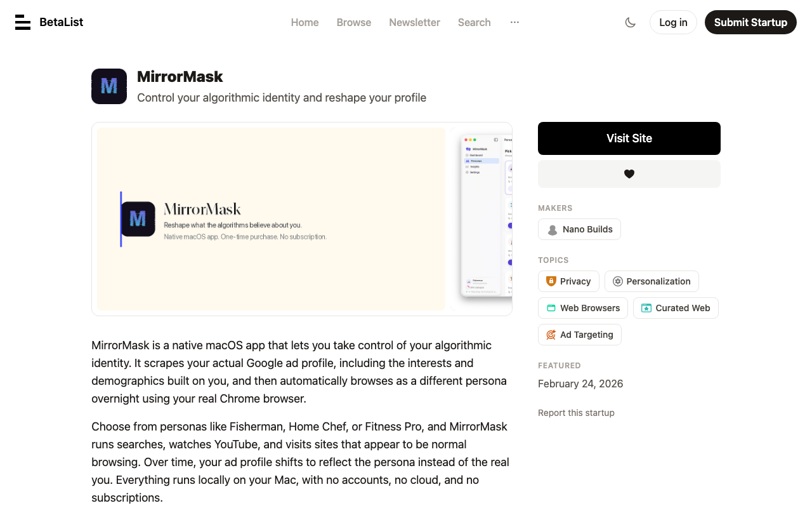Select the Personalization topic tag

(652, 281)
